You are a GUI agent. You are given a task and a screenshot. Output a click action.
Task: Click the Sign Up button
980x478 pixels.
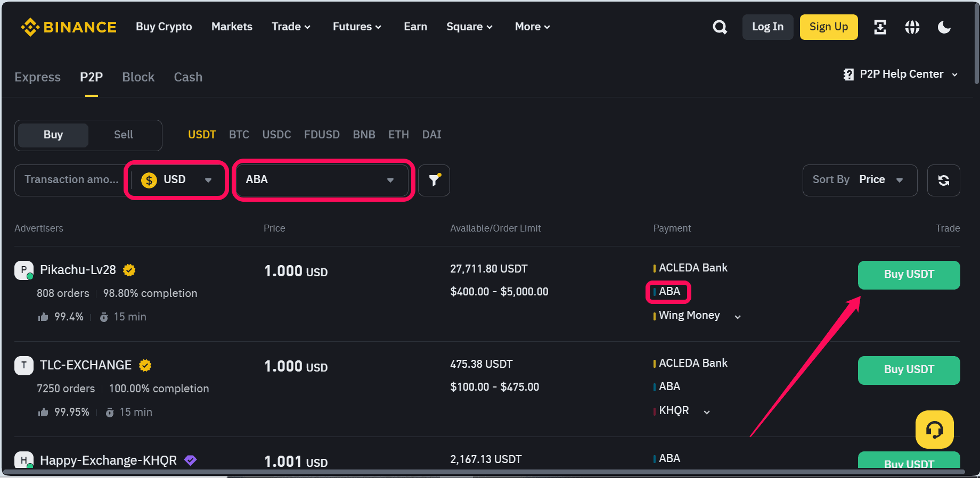pyautogui.click(x=829, y=27)
